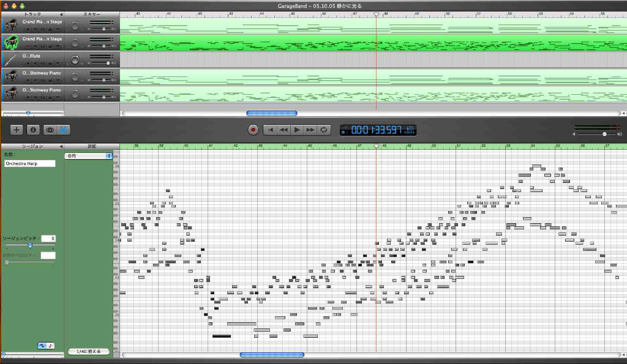Click the Rewind transport button
Screen dimensions: 627x364
[x=283, y=130]
